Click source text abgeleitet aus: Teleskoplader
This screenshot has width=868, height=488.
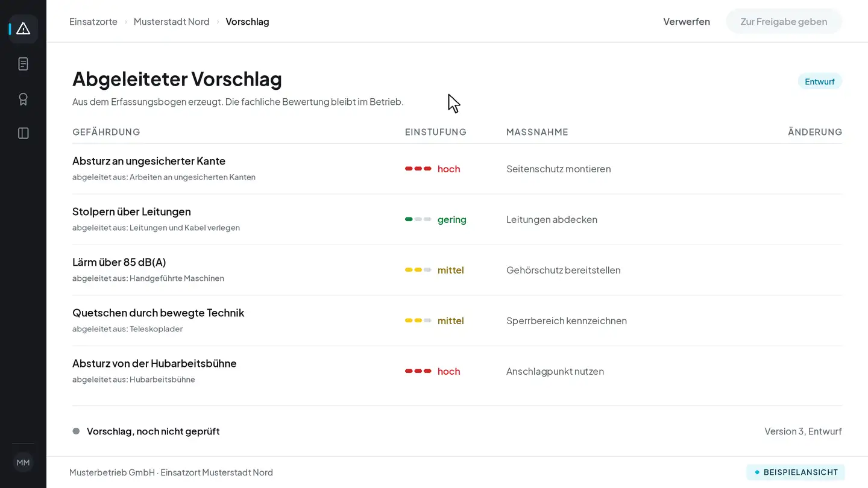coord(127,329)
